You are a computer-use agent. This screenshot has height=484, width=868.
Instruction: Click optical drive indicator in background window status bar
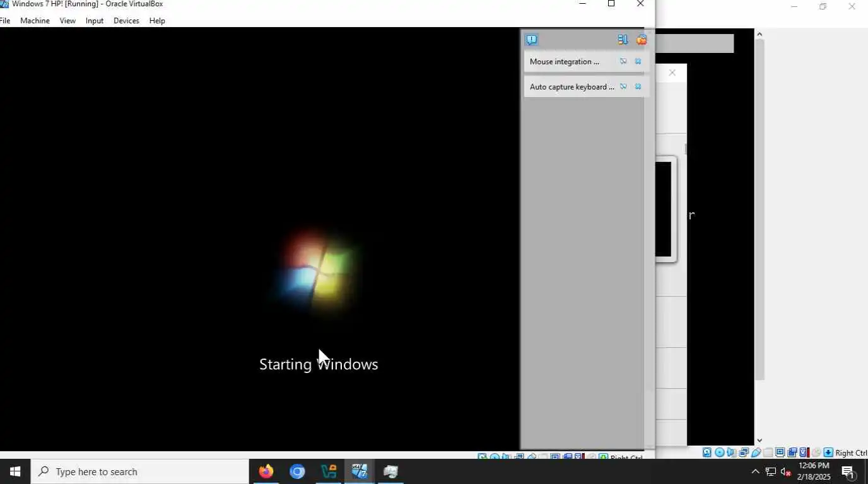[720, 452]
